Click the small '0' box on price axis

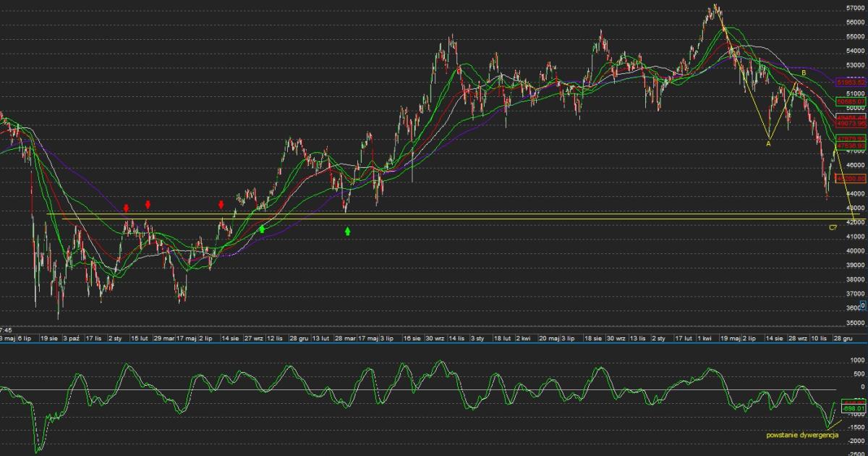[863, 305]
